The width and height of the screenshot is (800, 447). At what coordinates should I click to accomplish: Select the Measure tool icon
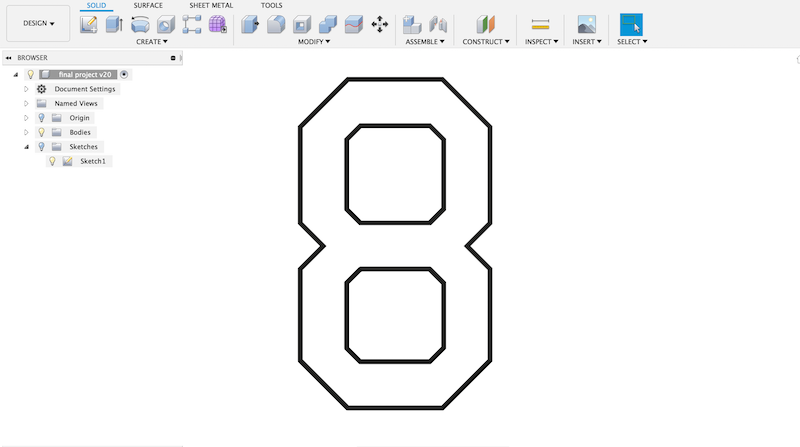[x=540, y=24]
